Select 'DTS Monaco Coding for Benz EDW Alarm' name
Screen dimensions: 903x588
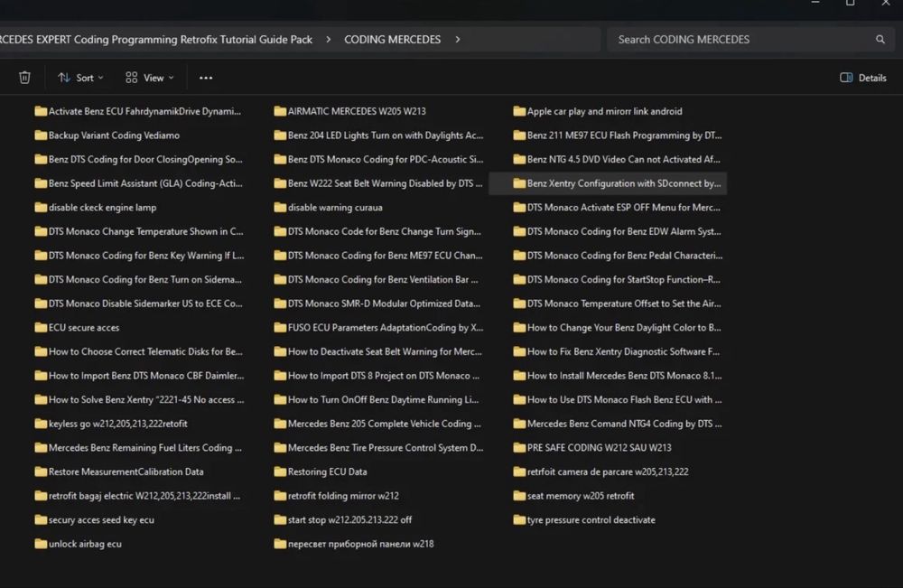pyautogui.click(x=624, y=231)
